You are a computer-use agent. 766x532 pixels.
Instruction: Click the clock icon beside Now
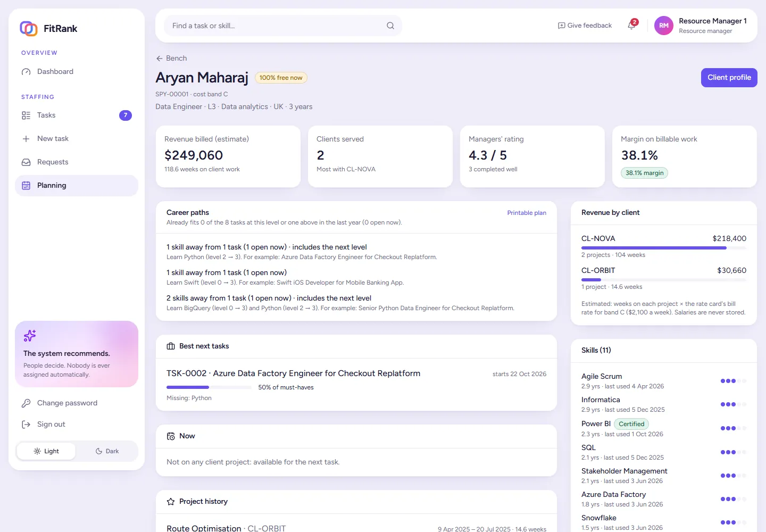(171, 436)
